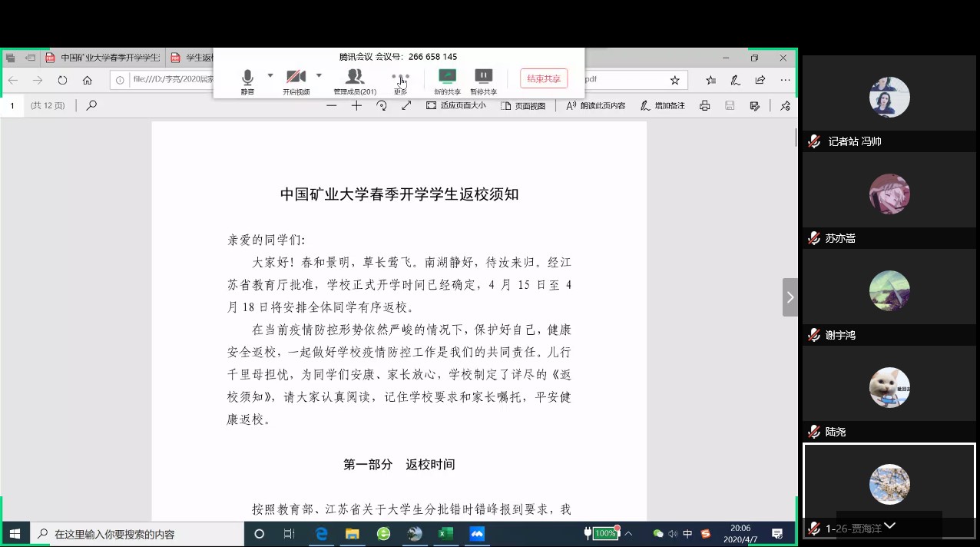980x547 pixels.
Task: Rotate the PDF page
Action: (382, 106)
